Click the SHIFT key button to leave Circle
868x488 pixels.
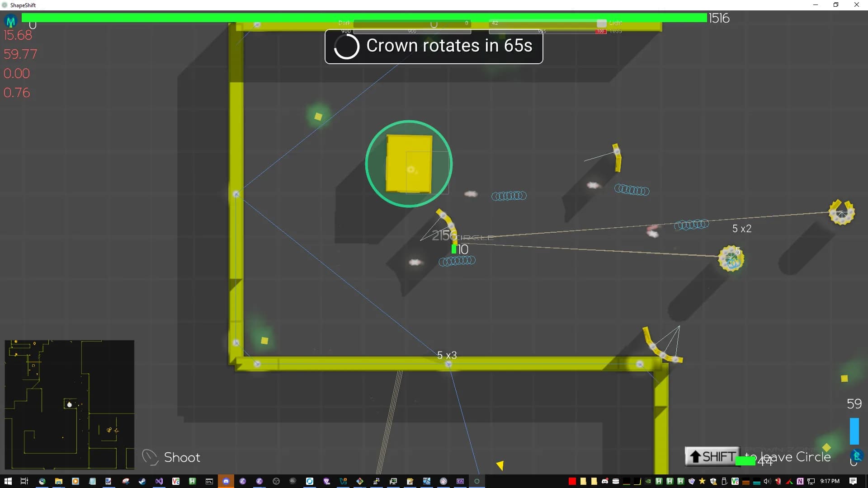[712, 456]
